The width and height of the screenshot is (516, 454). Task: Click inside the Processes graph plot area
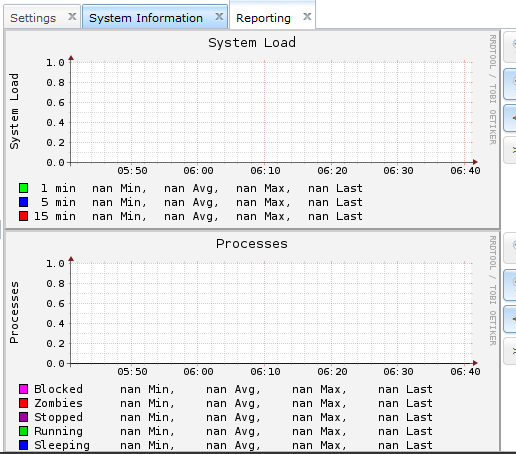pos(272,313)
